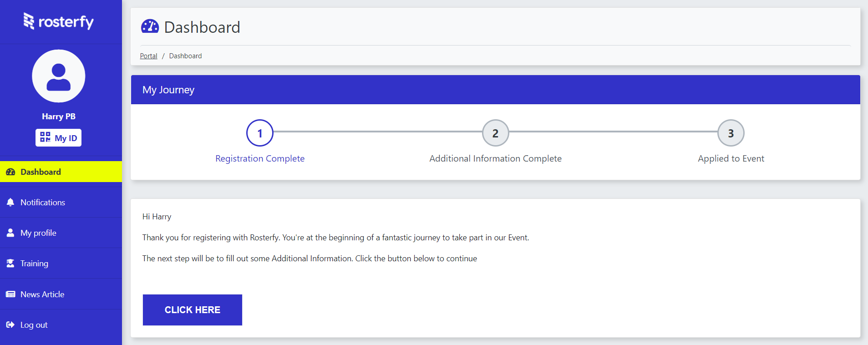
Task: Click the My profile person icon
Action: [10, 233]
